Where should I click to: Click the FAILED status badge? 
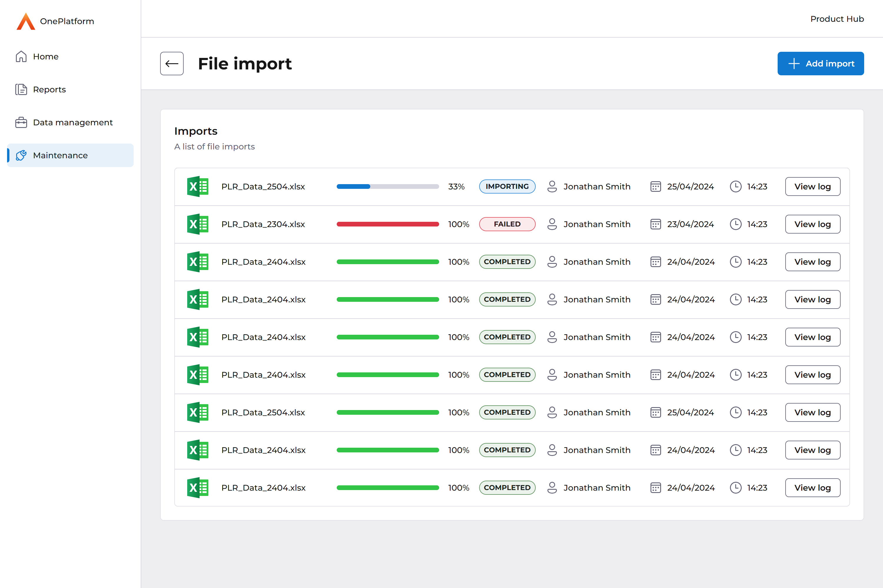(x=507, y=224)
